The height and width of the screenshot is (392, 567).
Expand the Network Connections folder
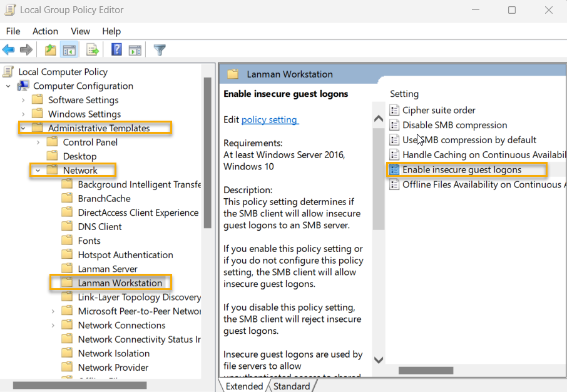(53, 325)
